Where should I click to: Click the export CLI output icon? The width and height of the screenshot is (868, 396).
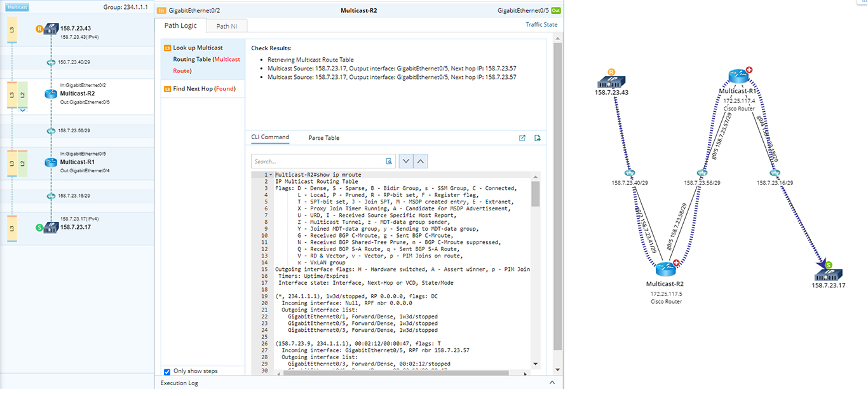[537, 138]
